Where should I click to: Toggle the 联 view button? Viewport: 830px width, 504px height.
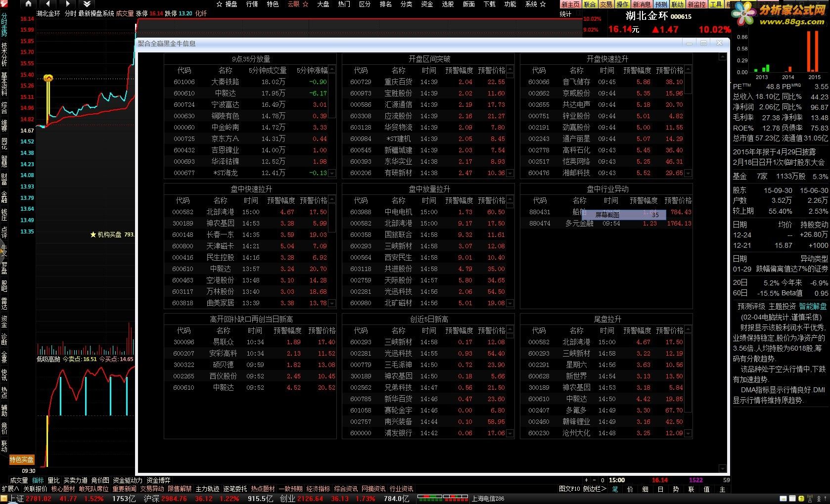point(691,489)
